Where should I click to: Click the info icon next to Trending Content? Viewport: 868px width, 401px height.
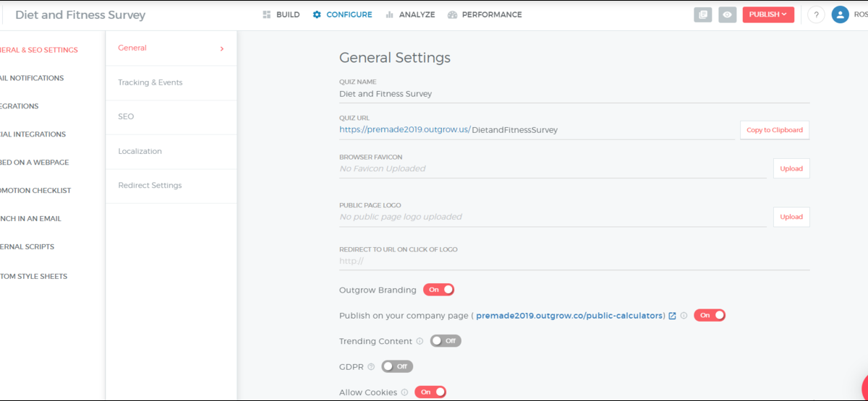[420, 341]
